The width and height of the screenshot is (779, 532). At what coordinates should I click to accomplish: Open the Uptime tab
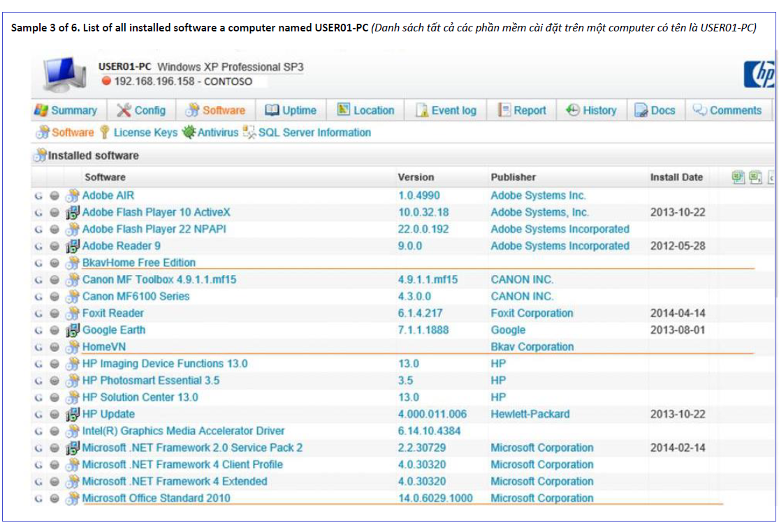coord(291,110)
